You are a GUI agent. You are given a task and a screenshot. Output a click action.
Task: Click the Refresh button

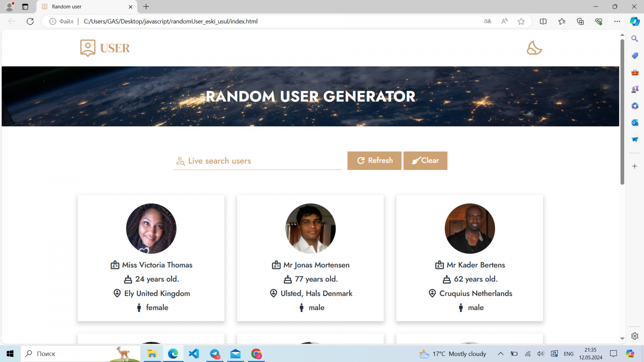374,160
